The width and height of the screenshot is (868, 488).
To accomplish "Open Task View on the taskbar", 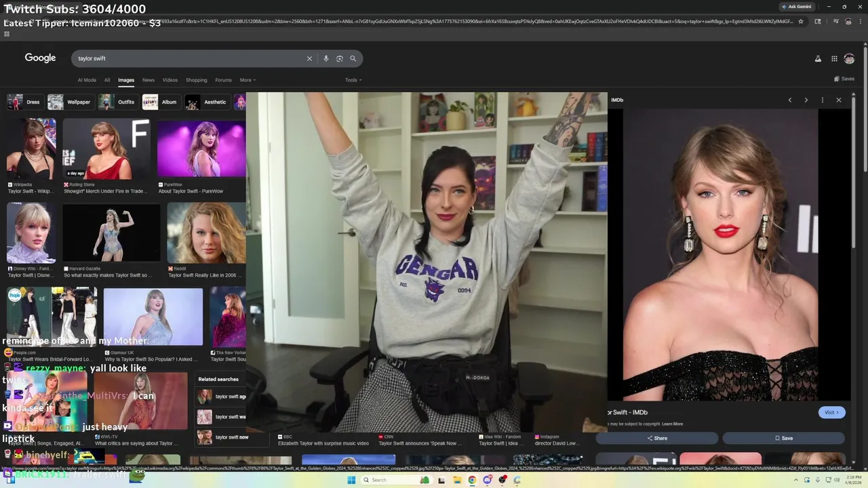I will coord(442,480).
